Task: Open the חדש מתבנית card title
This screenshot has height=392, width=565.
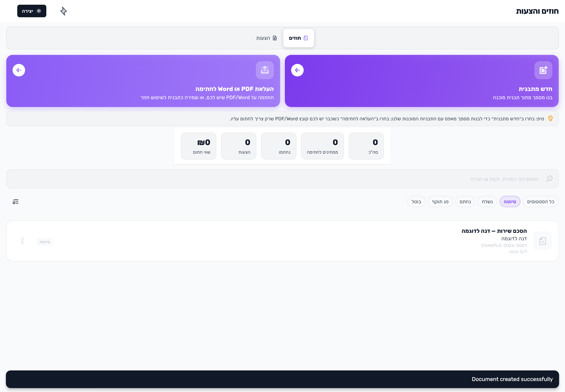Action: (535, 89)
